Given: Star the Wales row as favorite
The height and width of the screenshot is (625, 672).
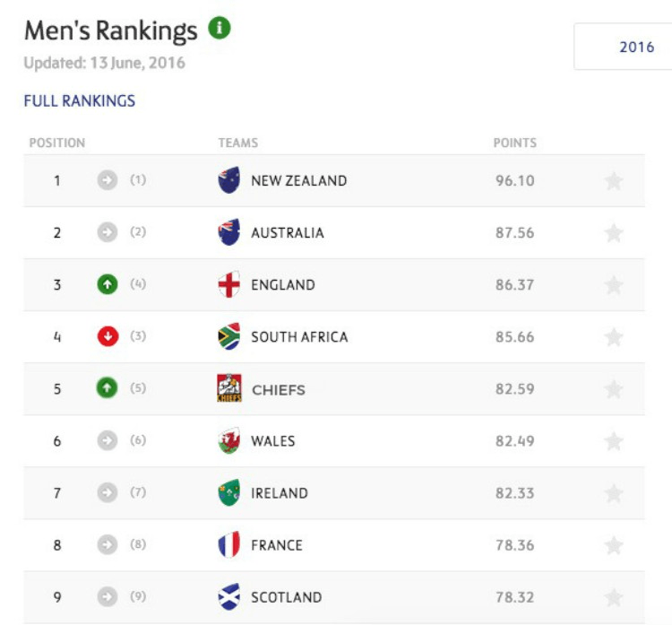Looking at the screenshot, I should tap(614, 441).
